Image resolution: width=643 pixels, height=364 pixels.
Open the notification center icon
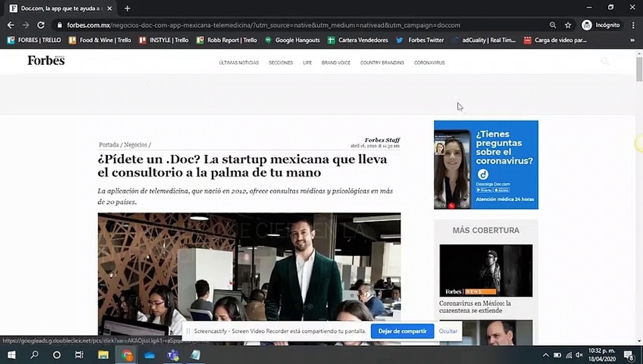point(629,355)
